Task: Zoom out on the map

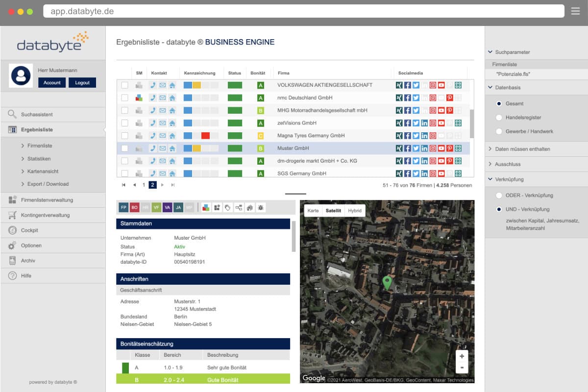Action: pos(462,367)
